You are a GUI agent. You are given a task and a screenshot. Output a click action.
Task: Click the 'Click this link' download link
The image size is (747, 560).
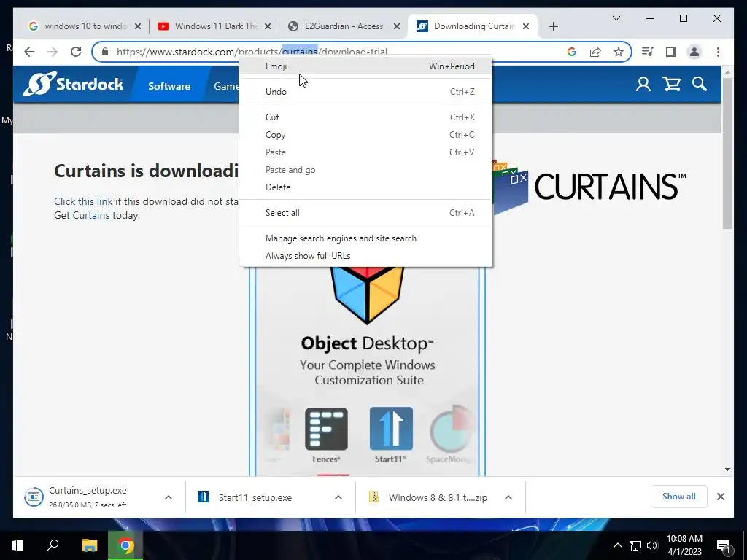83,201
